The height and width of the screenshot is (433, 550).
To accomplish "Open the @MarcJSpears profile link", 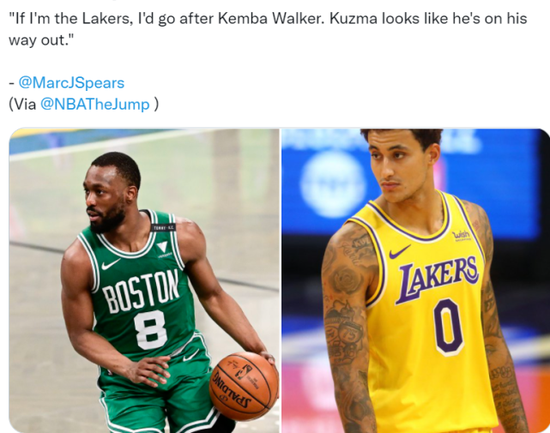I will [x=71, y=83].
